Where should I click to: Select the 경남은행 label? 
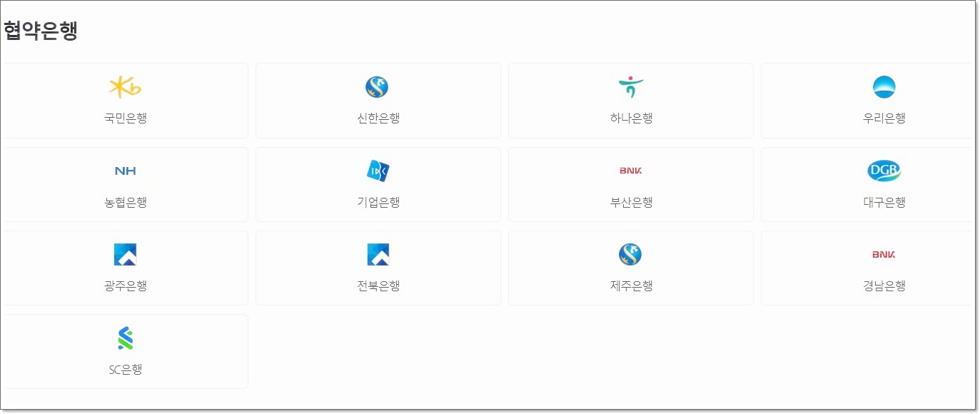click(x=884, y=286)
